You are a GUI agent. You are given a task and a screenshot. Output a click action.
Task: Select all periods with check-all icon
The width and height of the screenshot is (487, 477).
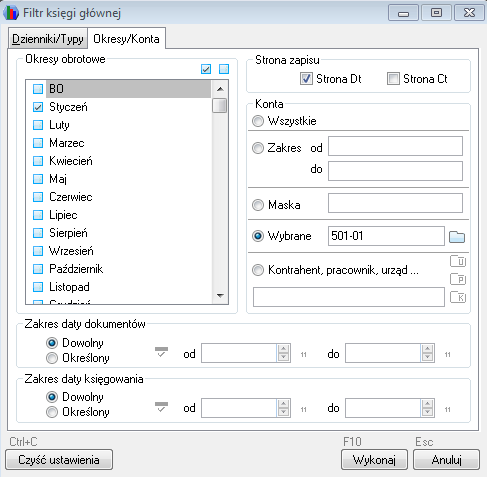click(206, 69)
